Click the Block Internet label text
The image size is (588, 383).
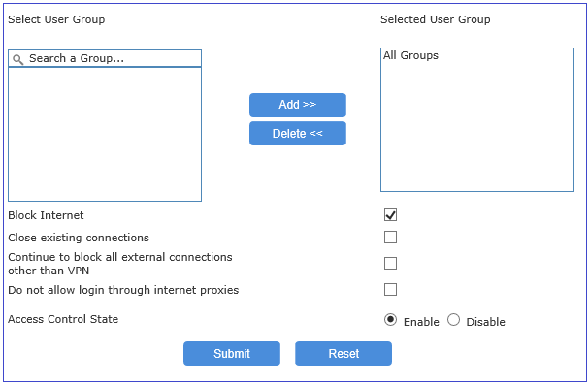[46, 215]
